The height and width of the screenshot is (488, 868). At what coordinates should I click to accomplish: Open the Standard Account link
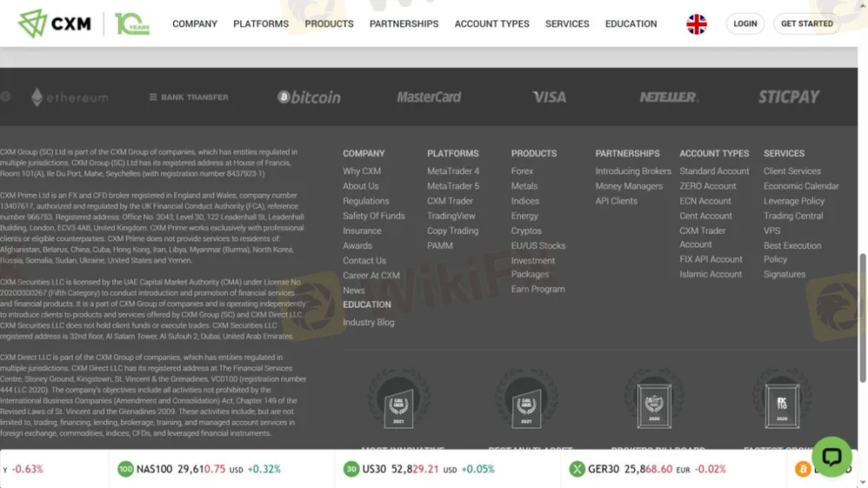(714, 171)
